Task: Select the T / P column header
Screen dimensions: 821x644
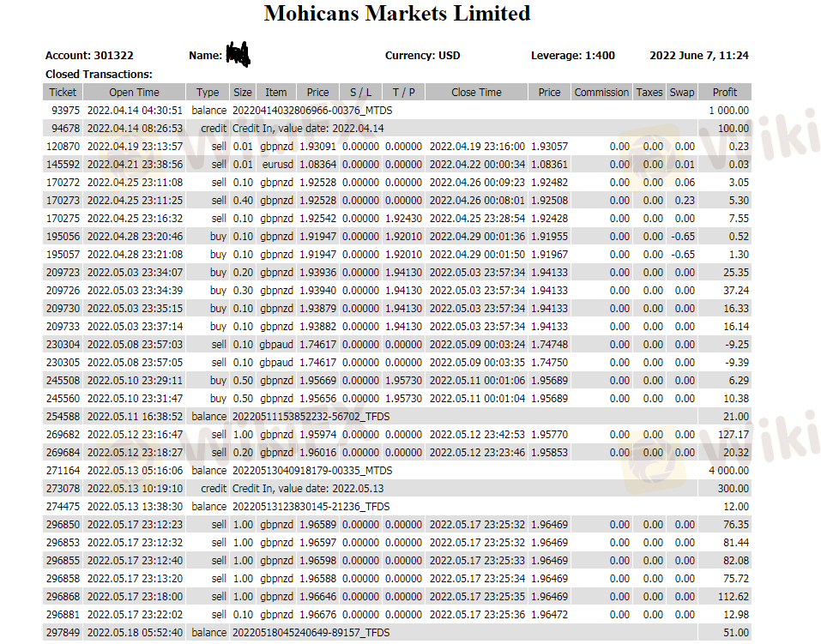Action: (x=404, y=92)
